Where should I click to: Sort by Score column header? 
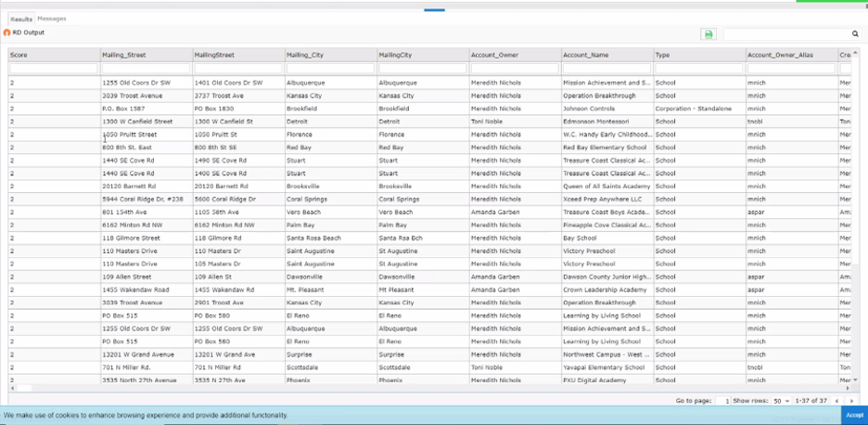pos(54,55)
